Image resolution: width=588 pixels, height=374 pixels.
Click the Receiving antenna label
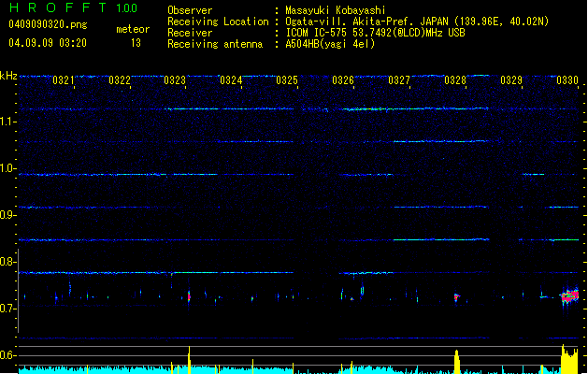pyautogui.click(x=215, y=44)
